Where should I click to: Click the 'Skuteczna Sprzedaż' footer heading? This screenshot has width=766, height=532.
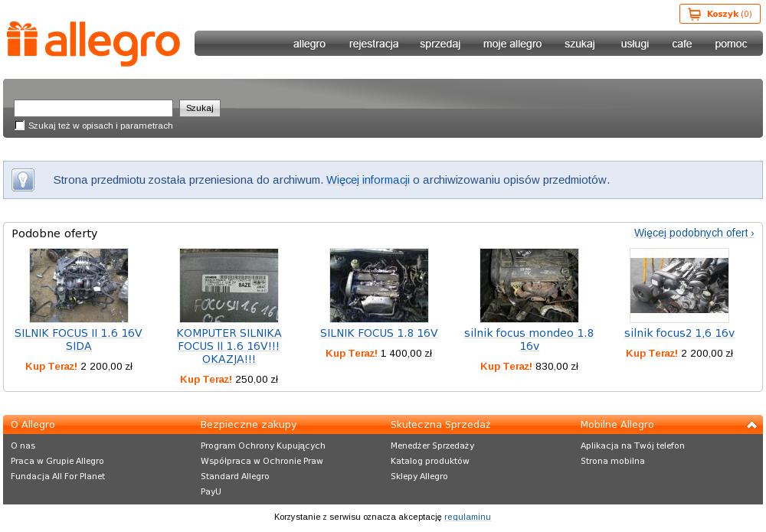[x=440, y=425]
